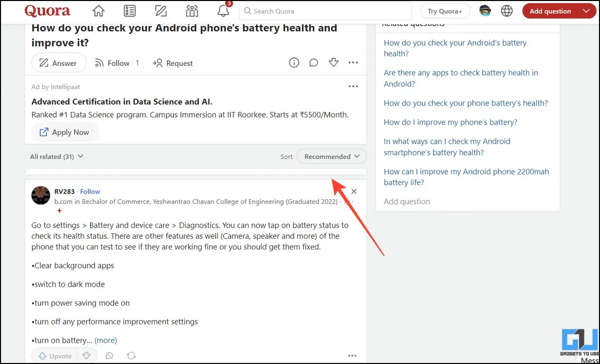Click the Quora logo
Viewport: 600px width, 364px height.
tap(47, 11)
